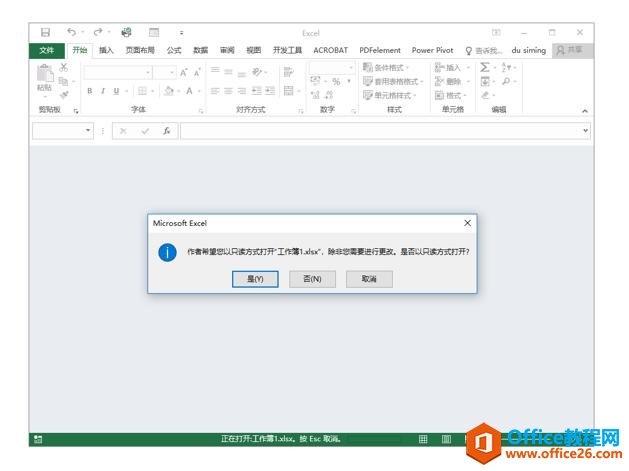Click the du siming account name
629x471 pixels.
point(528,51)
